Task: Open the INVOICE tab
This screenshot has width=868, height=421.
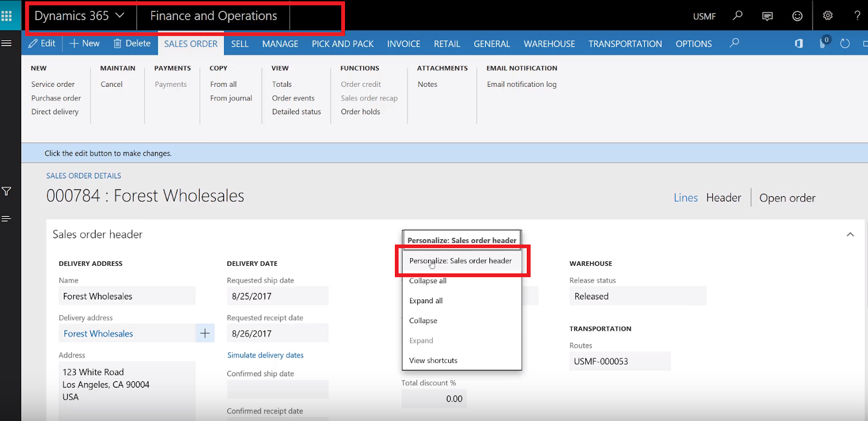Action: pos(404,44)
